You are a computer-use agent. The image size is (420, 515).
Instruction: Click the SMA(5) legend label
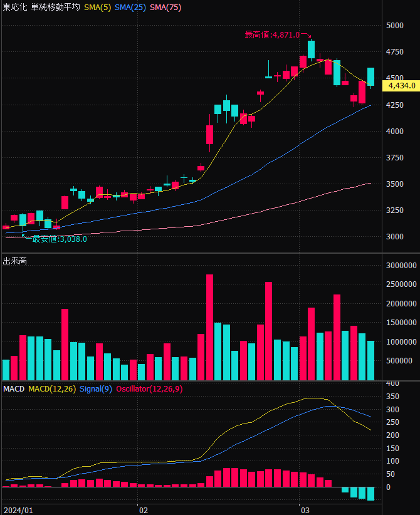tap(98, 8)
